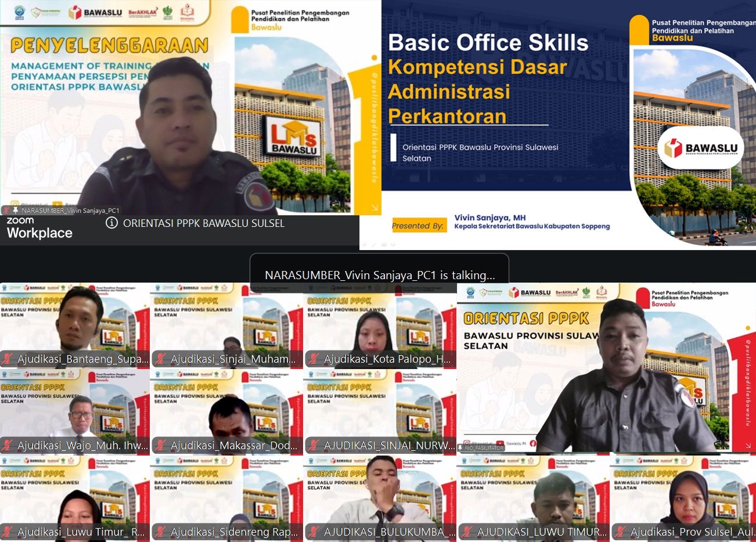
Task: Click muted mic icon for AJUDIKASI_SINJAI_NURW
Action: 314,446
